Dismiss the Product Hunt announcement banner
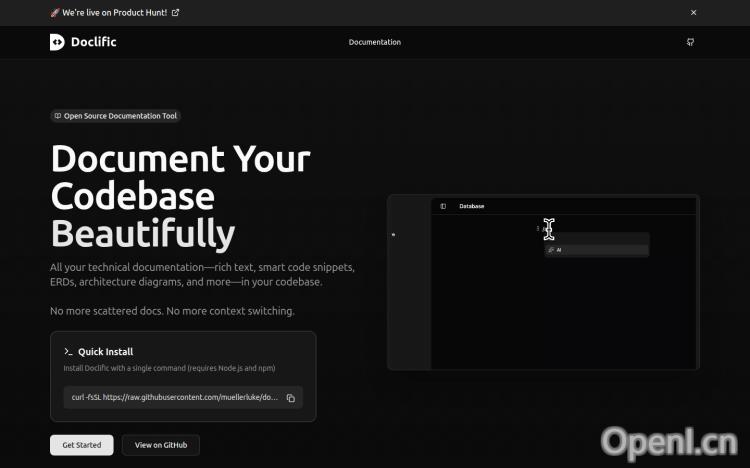The height and width of the screenshot is (468, 750). click(x=694, y=13)
